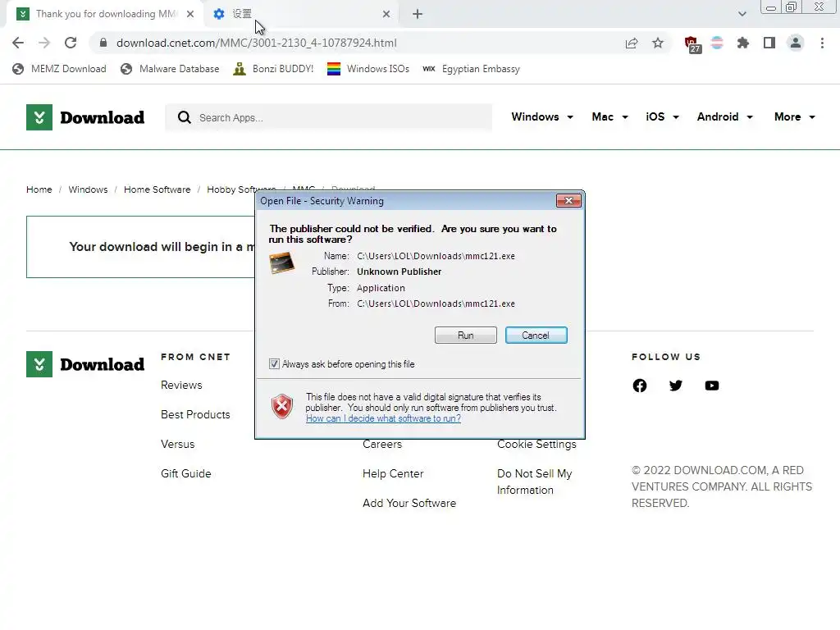This screenshot has width=840, height=630.
Task: Open the Add Your Software link
Action: point(409,503)
